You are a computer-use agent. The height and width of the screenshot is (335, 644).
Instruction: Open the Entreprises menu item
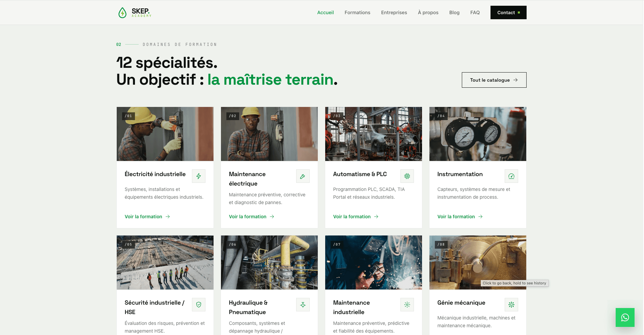coord(394,12)
